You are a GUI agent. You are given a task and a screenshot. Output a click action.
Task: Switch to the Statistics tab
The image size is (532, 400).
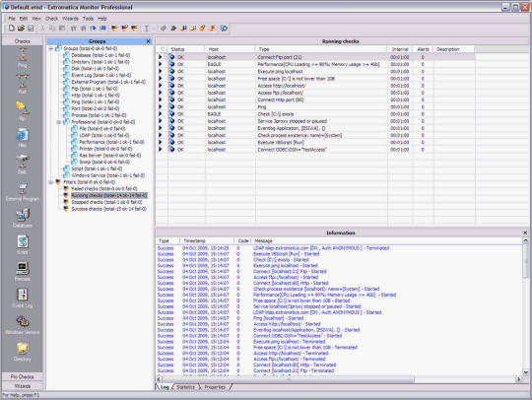(186, 387)
